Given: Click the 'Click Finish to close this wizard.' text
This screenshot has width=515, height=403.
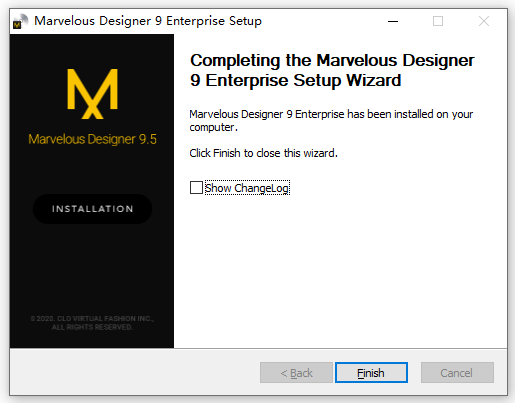Looking at the screenshot, I should 263,153.
